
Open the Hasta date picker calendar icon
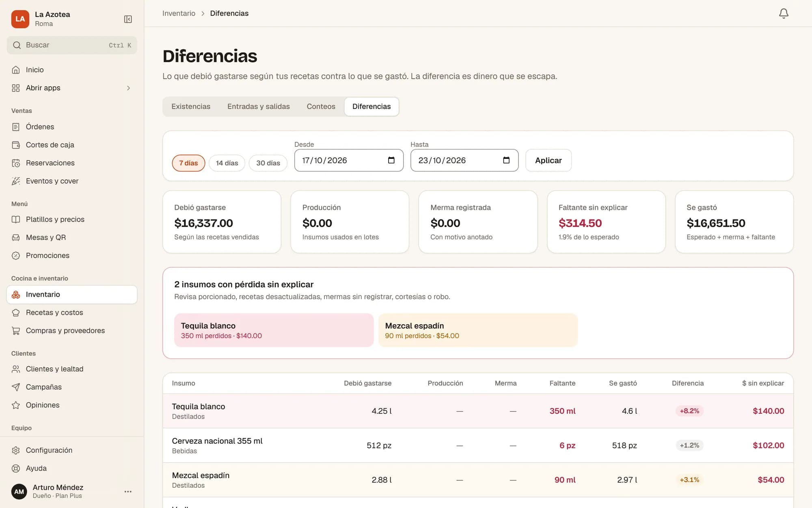coord(506,160)
